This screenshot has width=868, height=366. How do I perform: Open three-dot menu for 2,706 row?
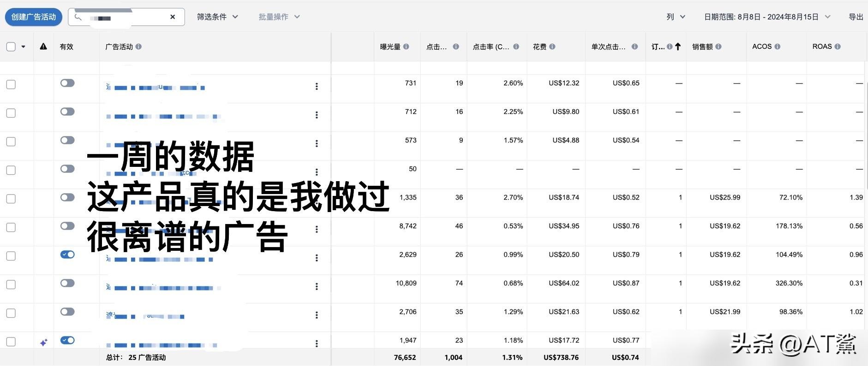coord(317,315)
